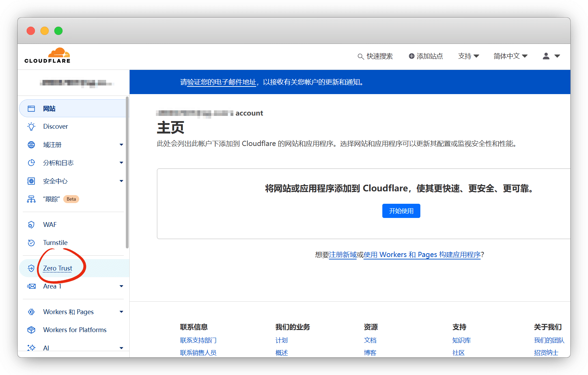Click the 我们的业务 footer heading
588x375 pixels.
click(x=292, y=327)
